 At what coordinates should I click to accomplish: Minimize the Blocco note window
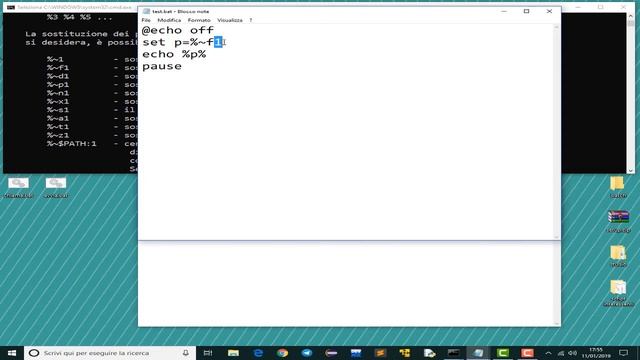pos(504,11)
